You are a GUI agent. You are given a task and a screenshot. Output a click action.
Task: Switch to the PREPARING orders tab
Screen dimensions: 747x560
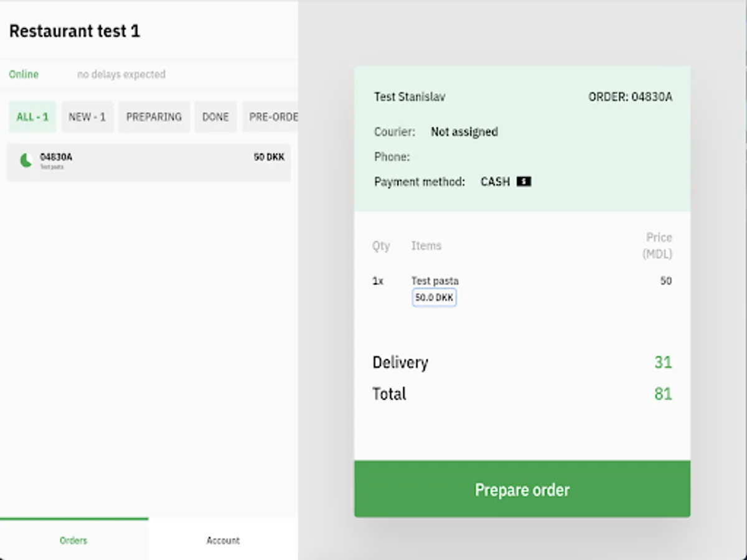click(x=154, y=117)
